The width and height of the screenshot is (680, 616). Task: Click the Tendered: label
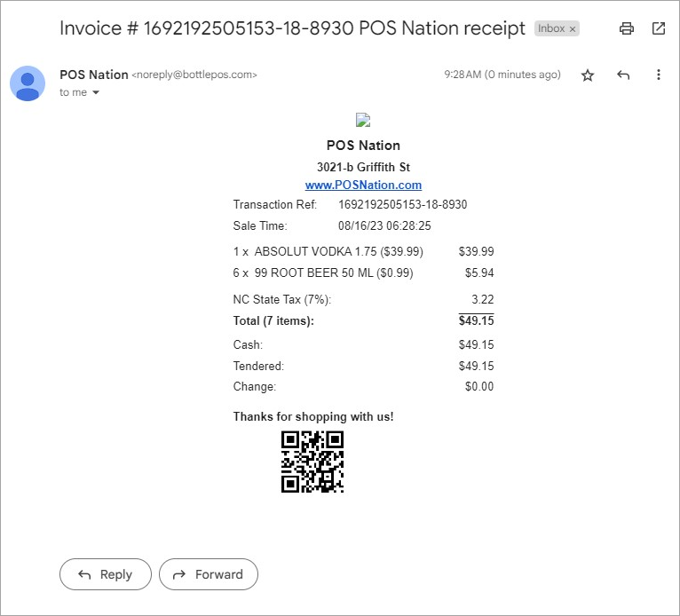tap(258, 367)
